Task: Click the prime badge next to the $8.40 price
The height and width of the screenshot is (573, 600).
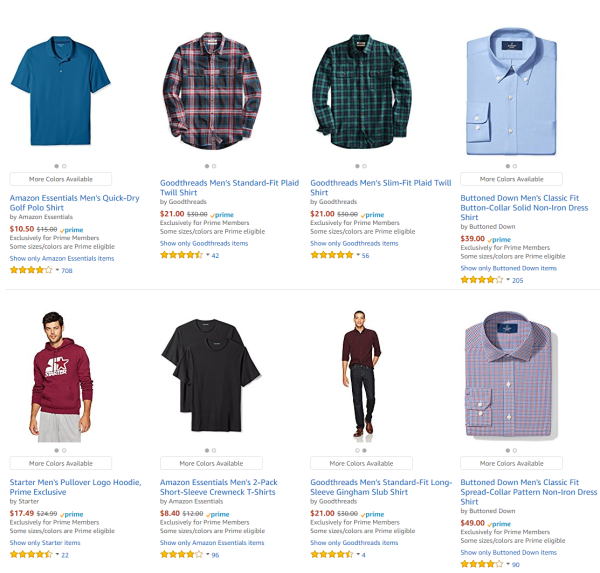Action: pyautogui.click(x=217, y=514)
